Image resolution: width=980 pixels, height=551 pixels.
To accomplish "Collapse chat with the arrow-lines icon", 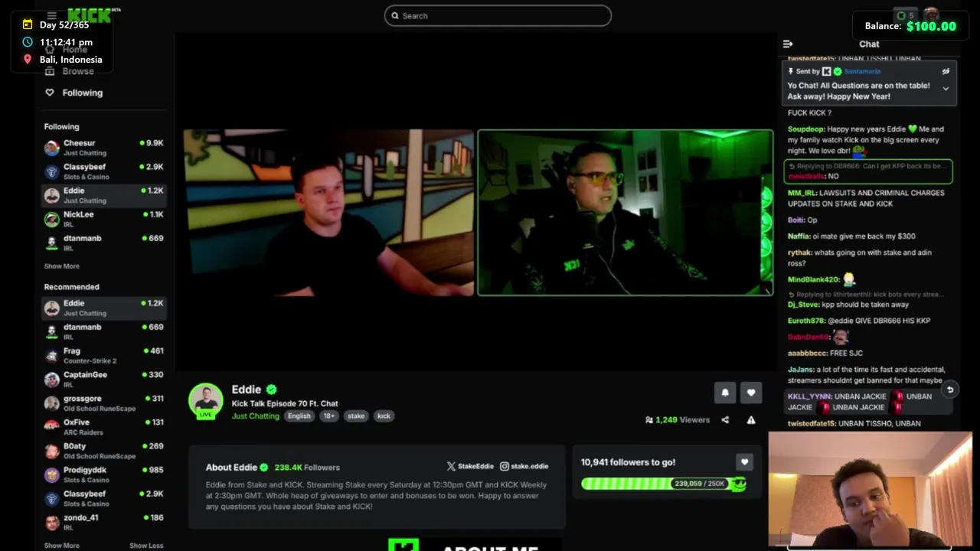I will pos(788,44).
